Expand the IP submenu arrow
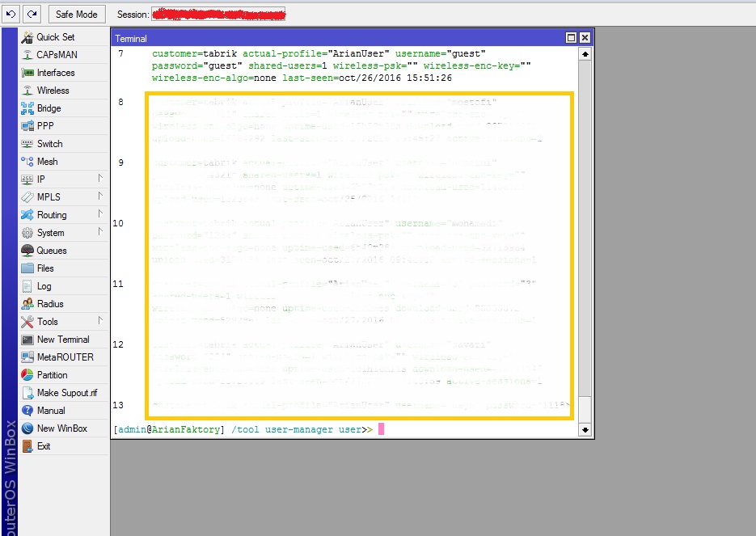Screen dimensions: 756x536 click(100, 179)
